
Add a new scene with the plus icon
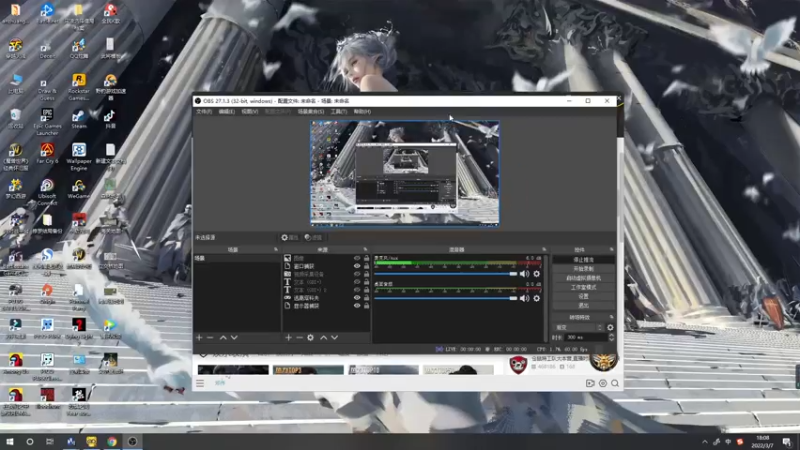pos(199,337)
